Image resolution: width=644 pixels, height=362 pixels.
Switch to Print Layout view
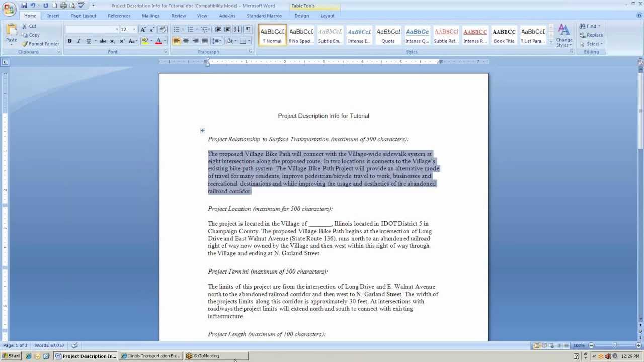point(537,346)
